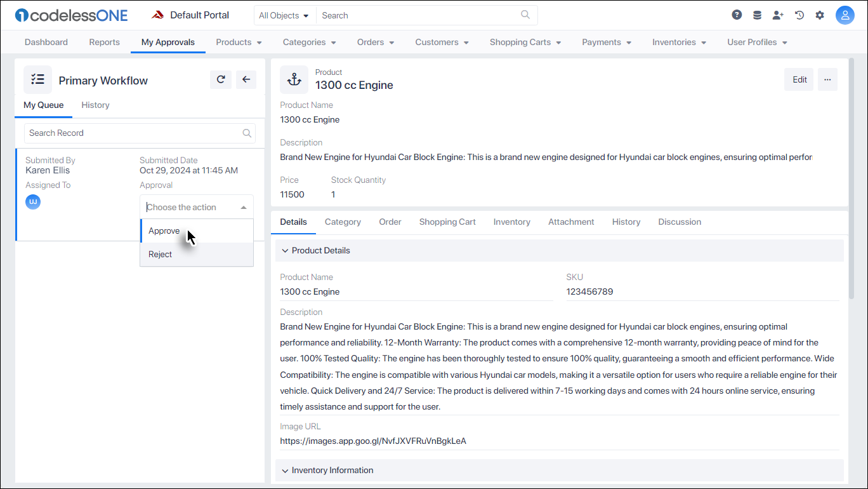This screenshot has height=489, width=868.
Task: Select Approve from the action list
Action: coord(163,231)
